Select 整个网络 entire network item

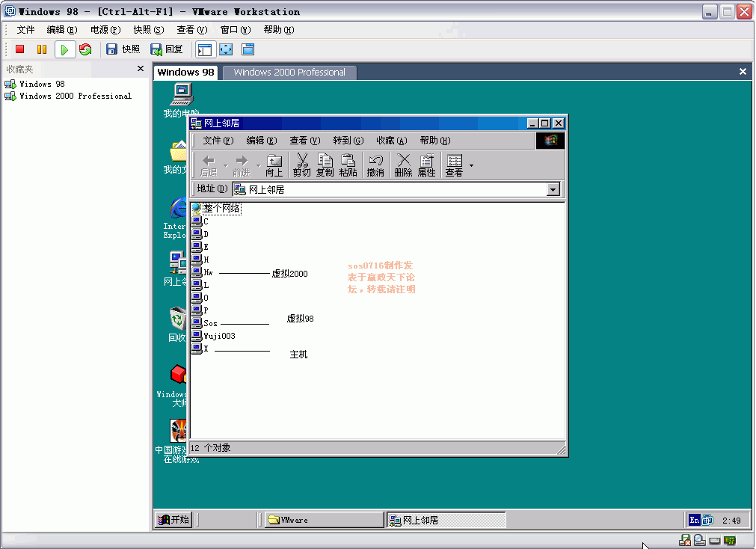coord(216,209)
